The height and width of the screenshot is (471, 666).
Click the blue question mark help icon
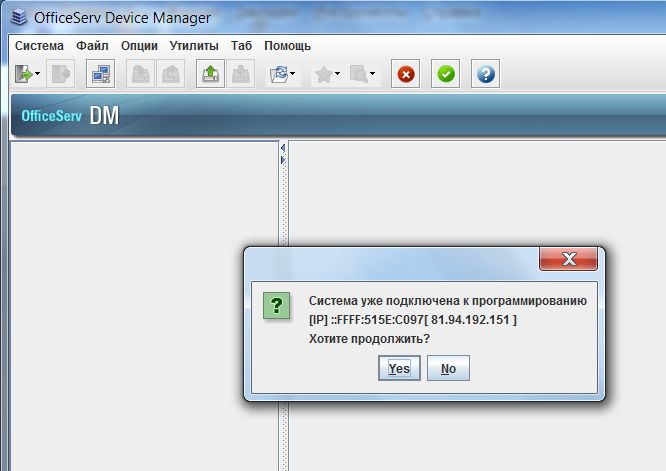pos(485,74)
